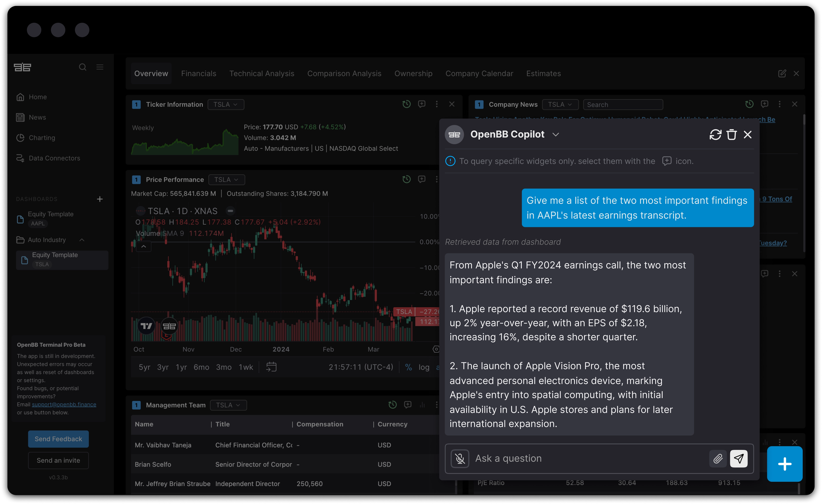Reset conversation via Copilot refresh icon

click(x=715, y=134)
